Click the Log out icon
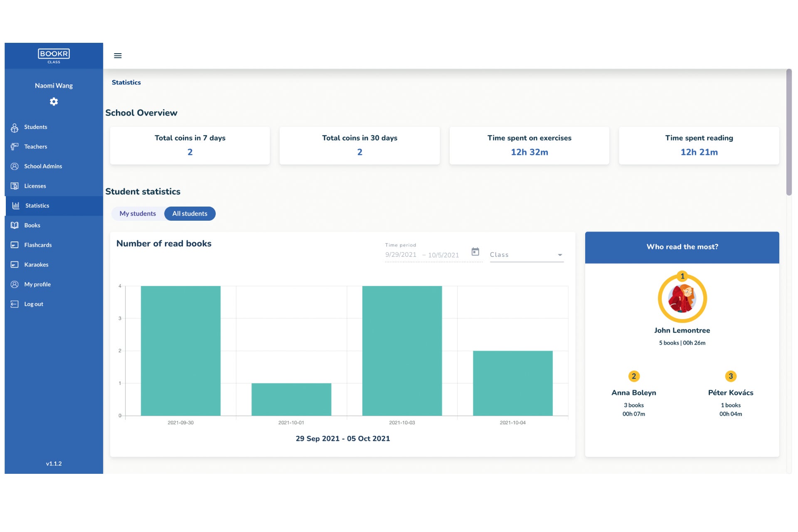The width and height of the screenshot is (798, 532). coord(15,304)
